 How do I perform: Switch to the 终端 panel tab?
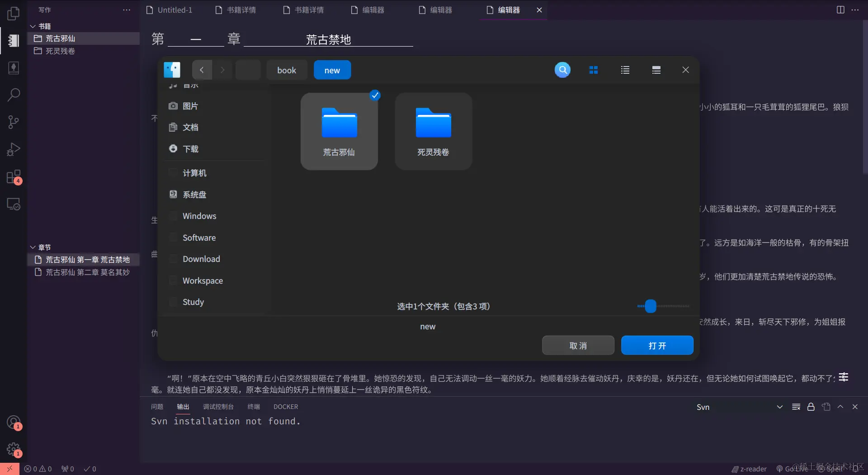click(x=254, y=406)
